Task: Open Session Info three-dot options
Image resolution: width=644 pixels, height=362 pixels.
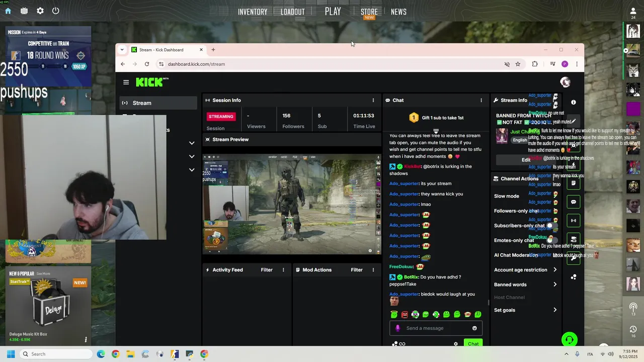Action: [x=373, y=100]
